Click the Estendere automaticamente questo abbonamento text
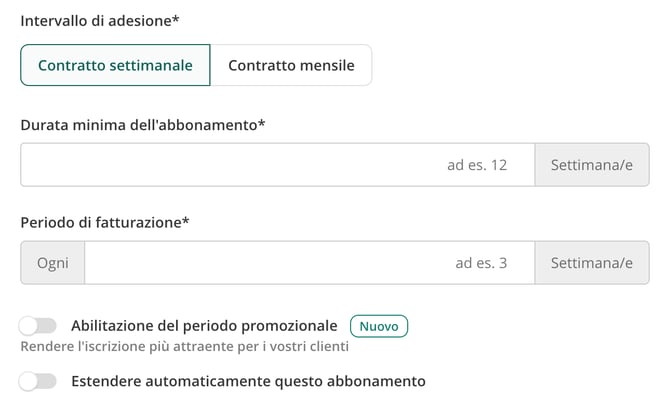 click(248, 381)
